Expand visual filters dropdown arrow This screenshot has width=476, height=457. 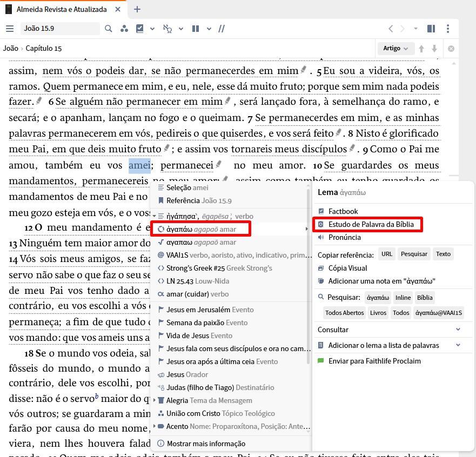pyautogui.click(x=152, y=29)
